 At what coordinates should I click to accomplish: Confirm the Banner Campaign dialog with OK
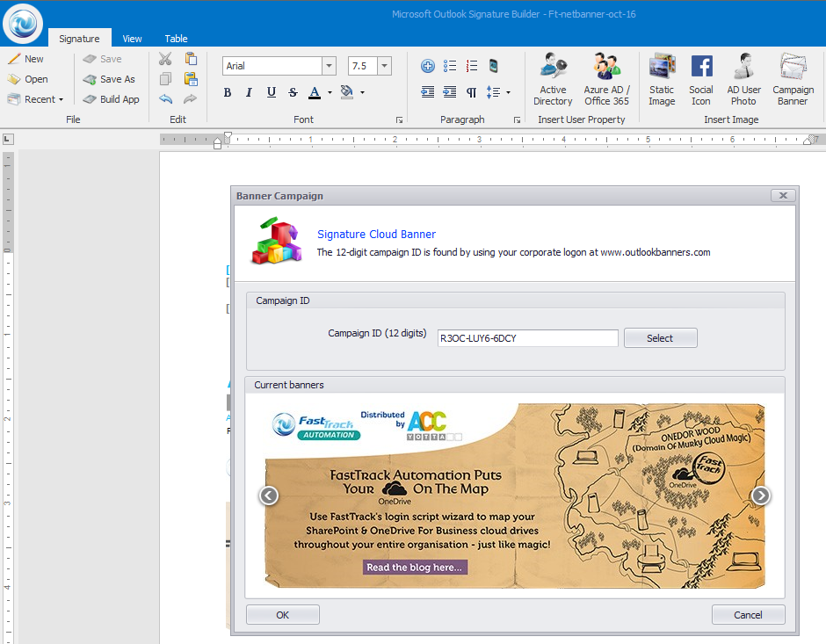click(x=283, y=614)
